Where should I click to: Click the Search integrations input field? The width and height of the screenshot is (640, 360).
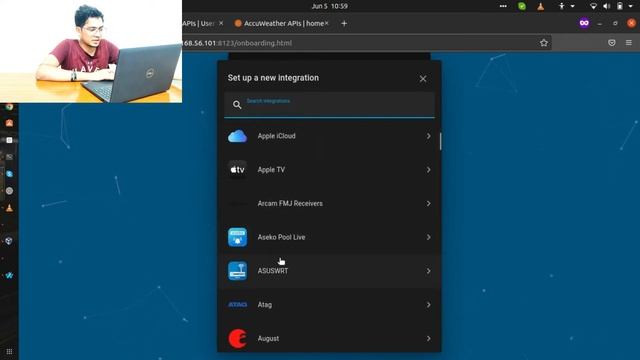point(329,105)
